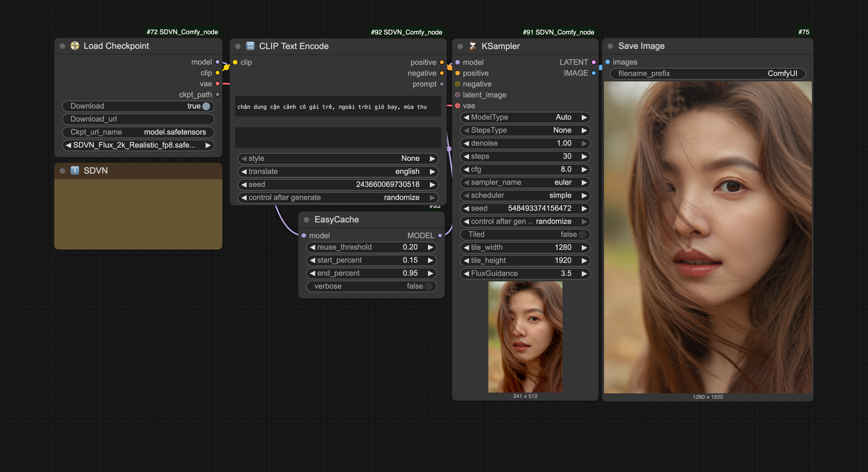Screen dimensions: 868x472
Task: Collapse the Save Image node via its dot
Action: pyautogui.click(x=610, y=46)
